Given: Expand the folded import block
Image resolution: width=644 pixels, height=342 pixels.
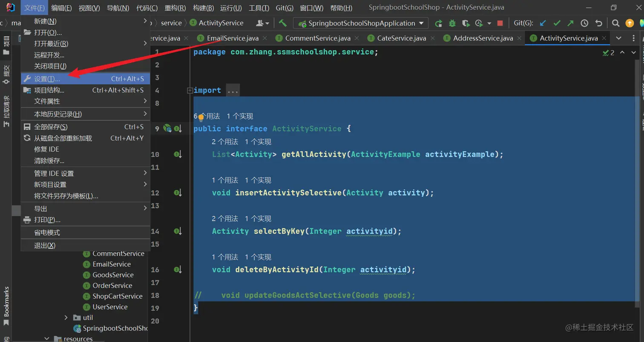Looking at the screenshot, I should (x=190, y=90).
